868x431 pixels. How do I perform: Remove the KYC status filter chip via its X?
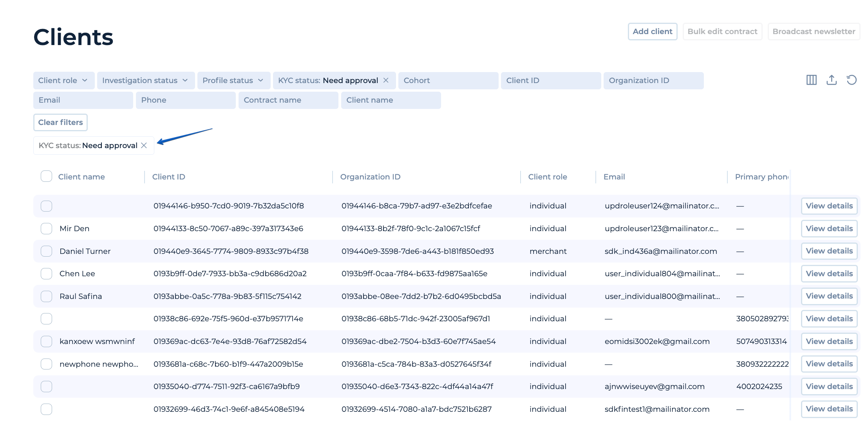(x=385, y=80)
